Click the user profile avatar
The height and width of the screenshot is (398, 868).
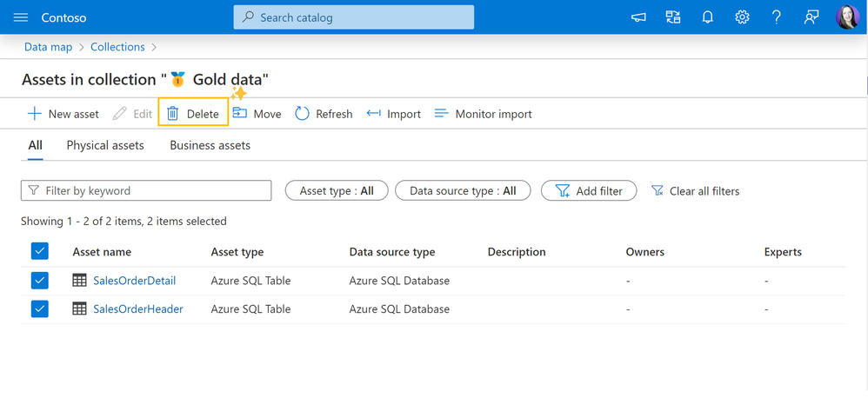(x=847, y=17)
